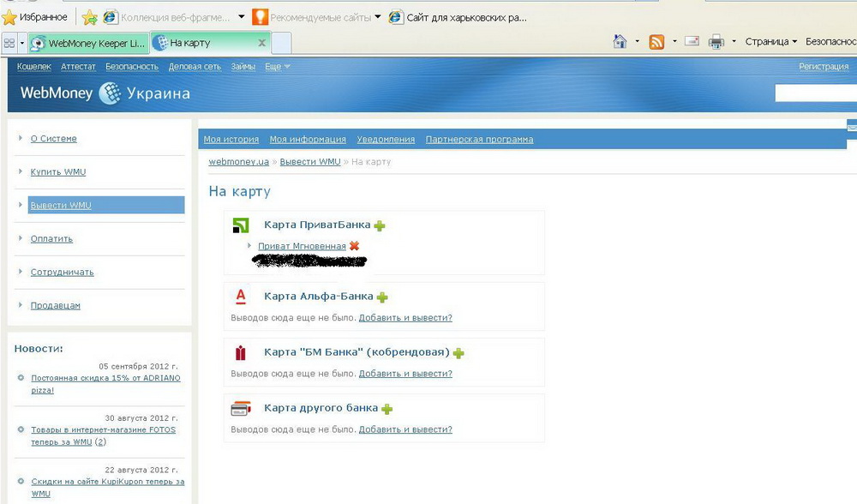Open the Моя история tab

(231, 140)
